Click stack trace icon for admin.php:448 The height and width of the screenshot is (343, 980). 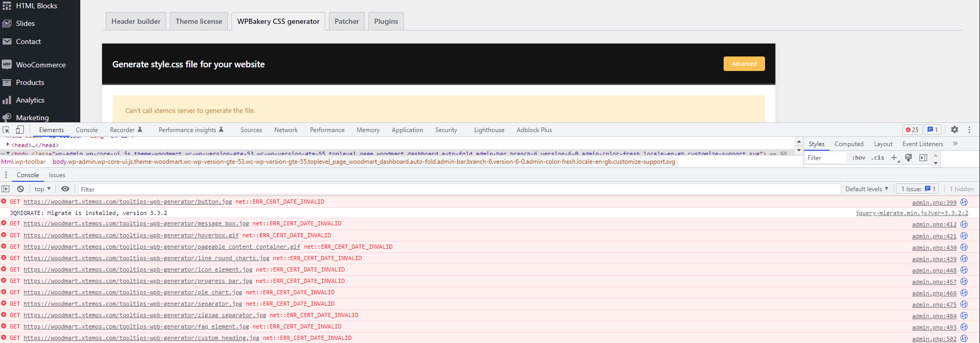(964, 270)
